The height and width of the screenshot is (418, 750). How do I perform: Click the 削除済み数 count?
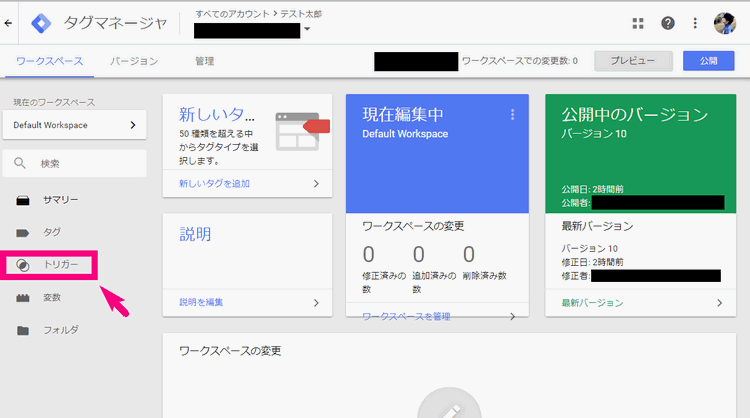click(469, 255)
